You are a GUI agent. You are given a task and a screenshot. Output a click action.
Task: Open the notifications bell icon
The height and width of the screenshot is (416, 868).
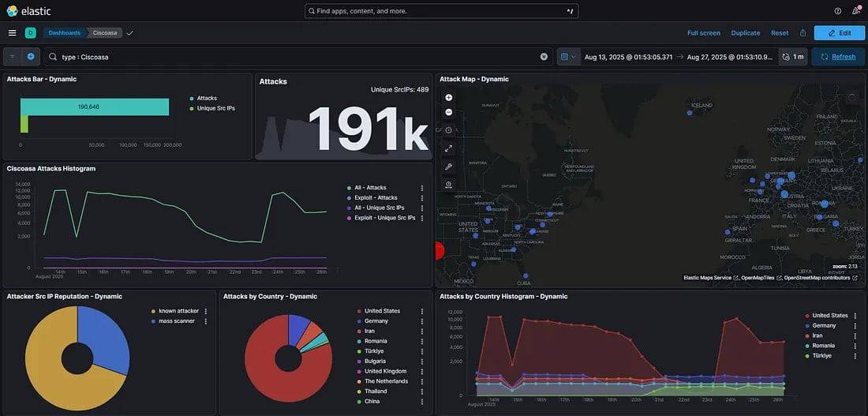pyautogui.click(x=856, y=11)
